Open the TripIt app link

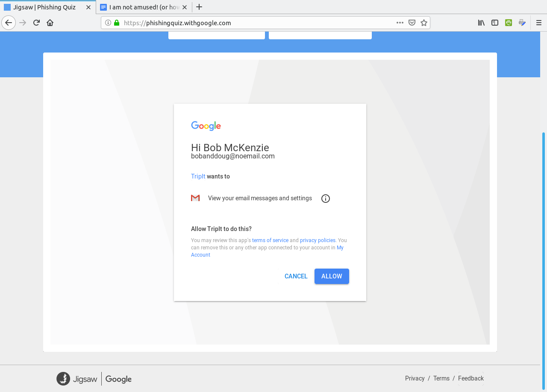click(198, 176)
